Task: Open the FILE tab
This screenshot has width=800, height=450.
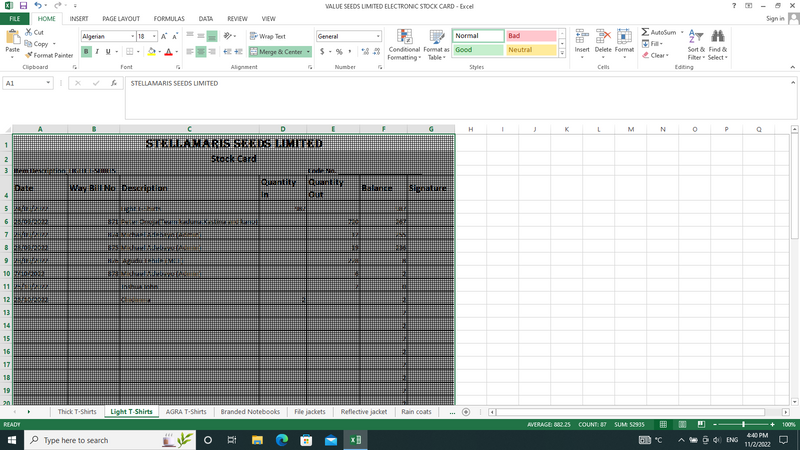Action: (x=14, y=19)
